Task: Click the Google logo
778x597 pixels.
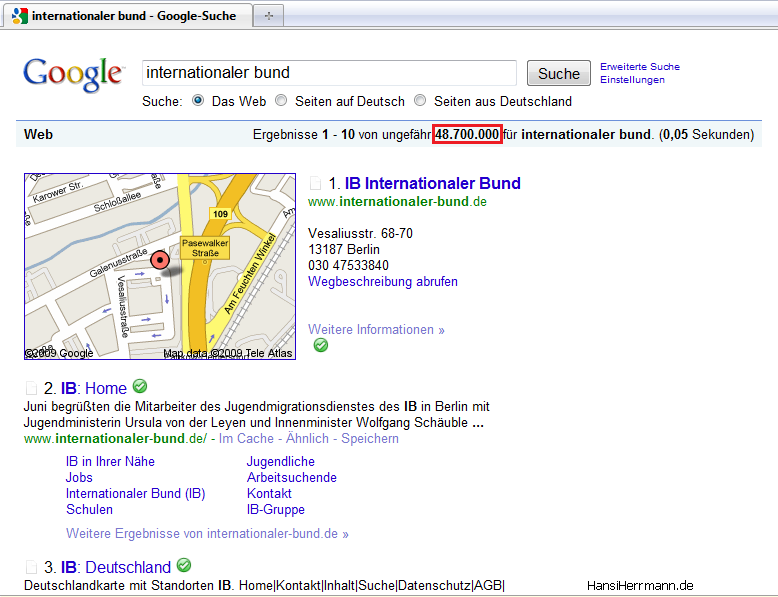Action: point(73,74)
